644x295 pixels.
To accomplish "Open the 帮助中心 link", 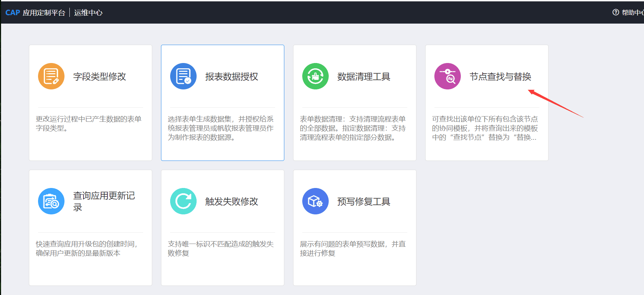I will [x=633, y=12].
